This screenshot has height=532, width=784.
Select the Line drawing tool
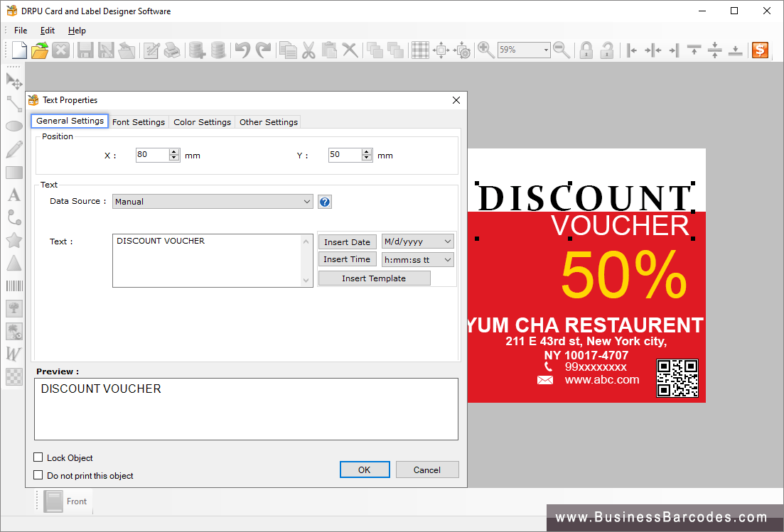(14, 104)
